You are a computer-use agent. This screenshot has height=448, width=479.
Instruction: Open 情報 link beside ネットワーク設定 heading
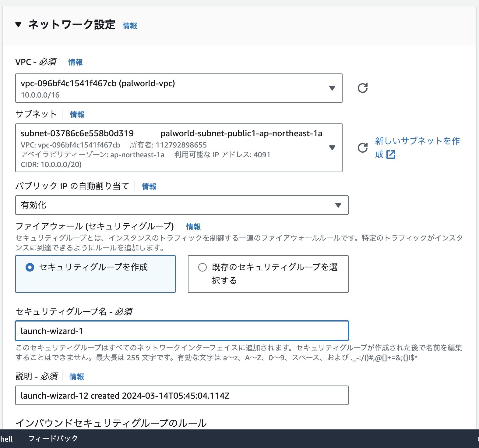pos(130,26)
